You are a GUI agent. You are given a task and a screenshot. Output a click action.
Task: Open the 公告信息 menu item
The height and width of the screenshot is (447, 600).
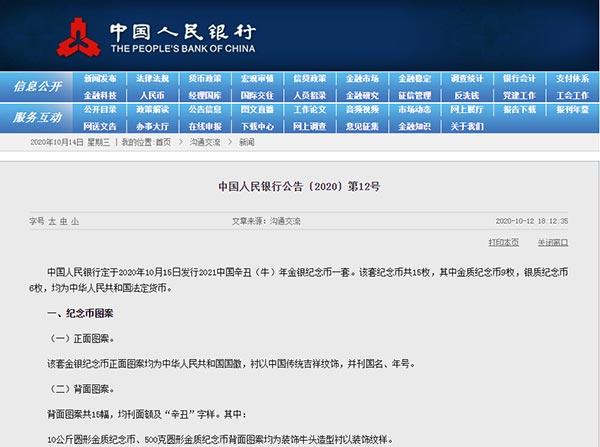tap(205, 109)
